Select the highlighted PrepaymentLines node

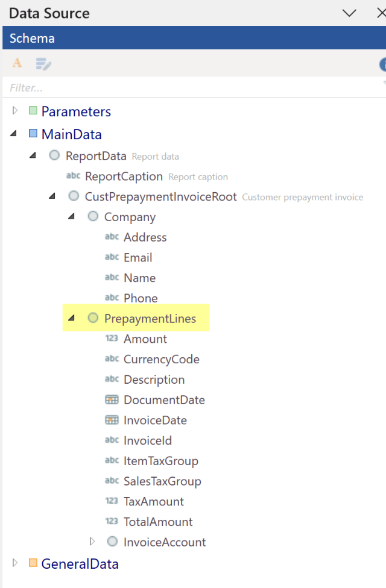(x=150, y=318)
